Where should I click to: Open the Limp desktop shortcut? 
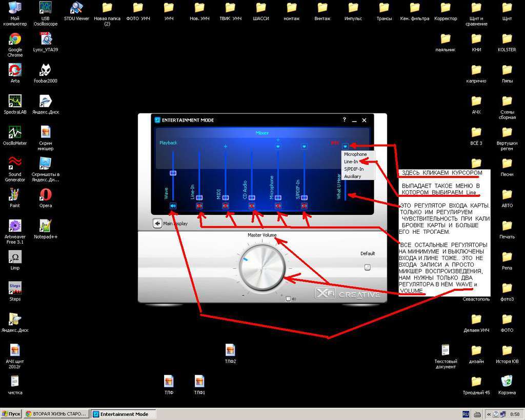tap(15, 260)
